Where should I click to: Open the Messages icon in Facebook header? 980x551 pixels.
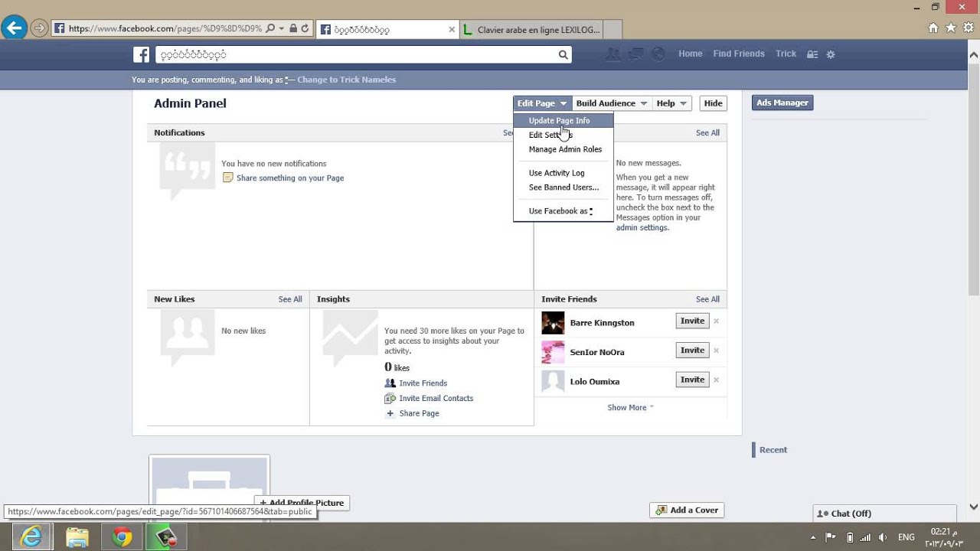click(x=635, y=54)
